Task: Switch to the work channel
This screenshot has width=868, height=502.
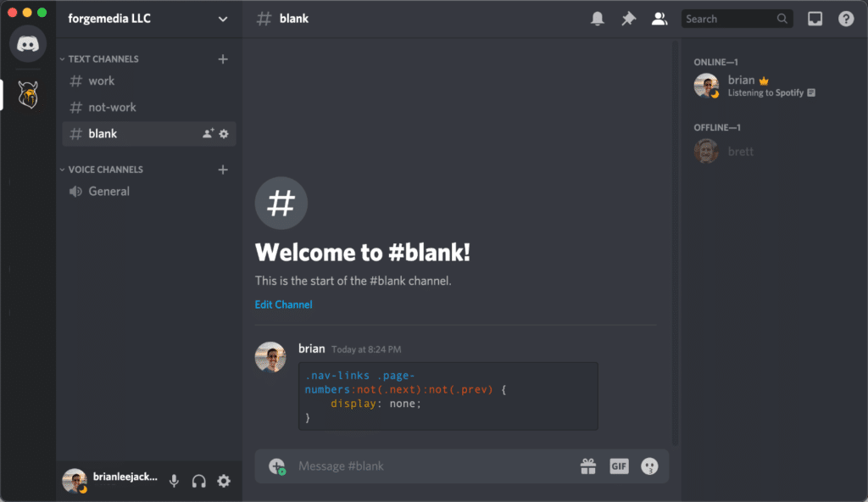Action: (101, 81)
